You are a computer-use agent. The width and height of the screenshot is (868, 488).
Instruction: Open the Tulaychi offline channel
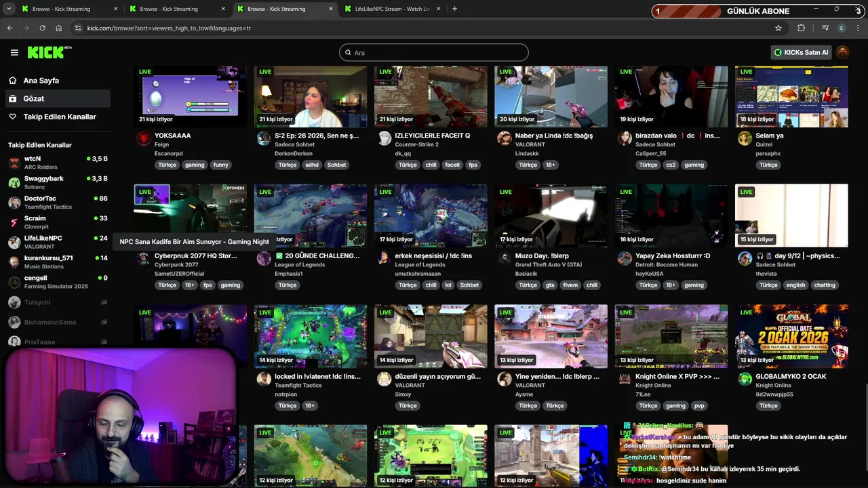(58, 302)
